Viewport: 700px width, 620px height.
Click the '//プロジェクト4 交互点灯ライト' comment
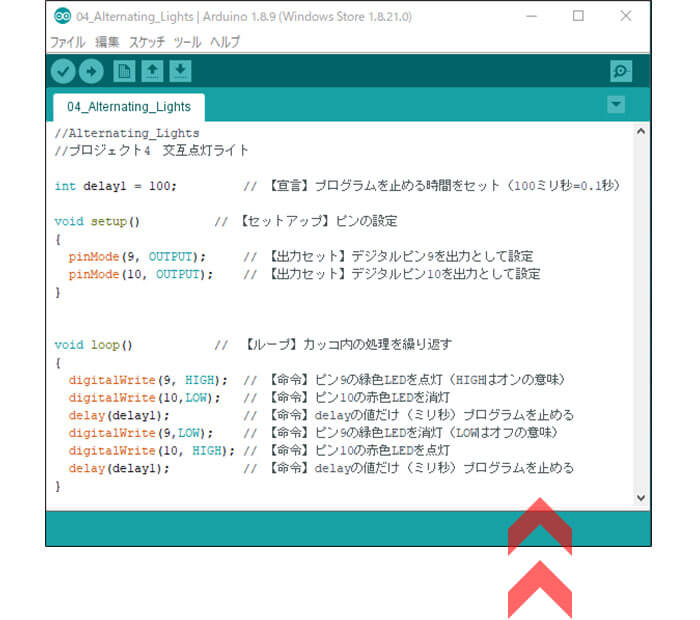[151, 150]
